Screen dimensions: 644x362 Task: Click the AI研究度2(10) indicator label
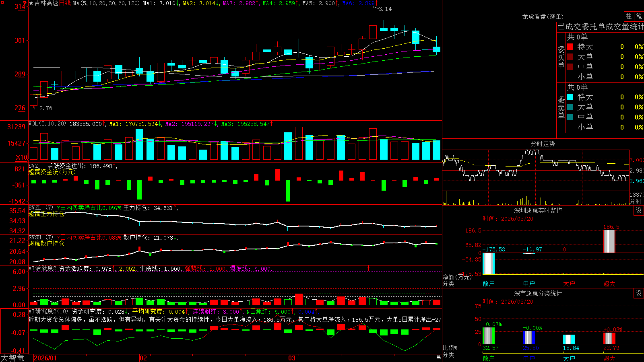(49, 311)
